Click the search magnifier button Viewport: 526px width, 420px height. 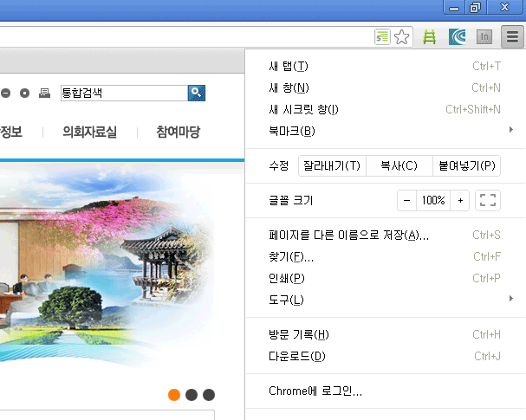click(x=197, y=93)
